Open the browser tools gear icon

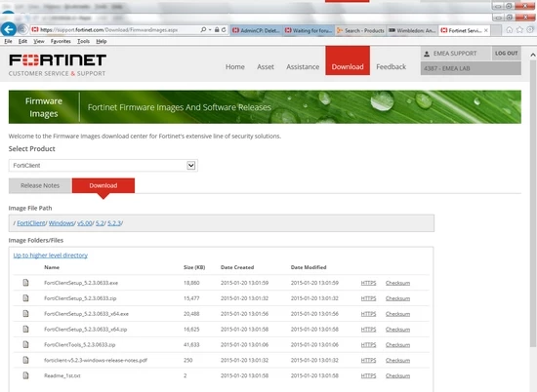coord(530,30)
